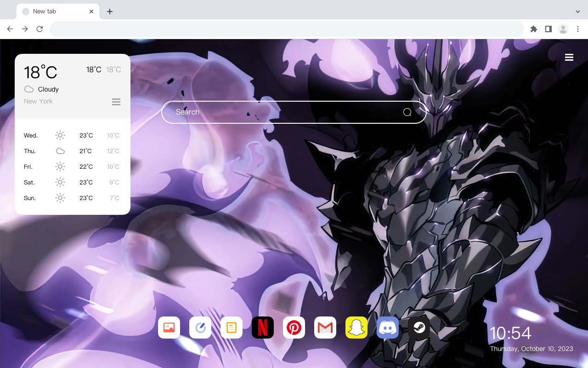Click the Thursday, October 10, 2023 date

click(531, 349)
